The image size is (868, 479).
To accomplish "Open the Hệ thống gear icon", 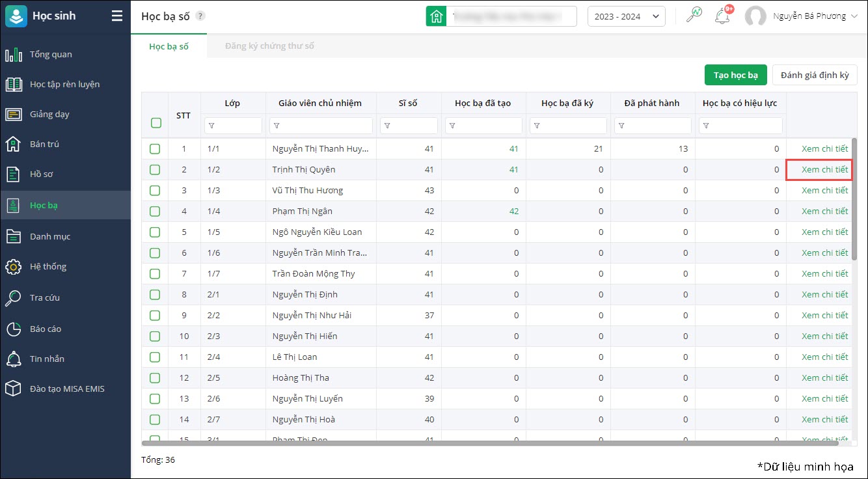I will coord(14,266).
